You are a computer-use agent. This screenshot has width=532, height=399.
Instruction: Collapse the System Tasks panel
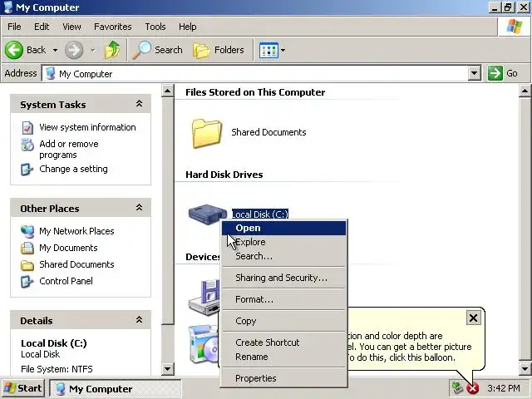pyautogui.click(x=139, y=104)
